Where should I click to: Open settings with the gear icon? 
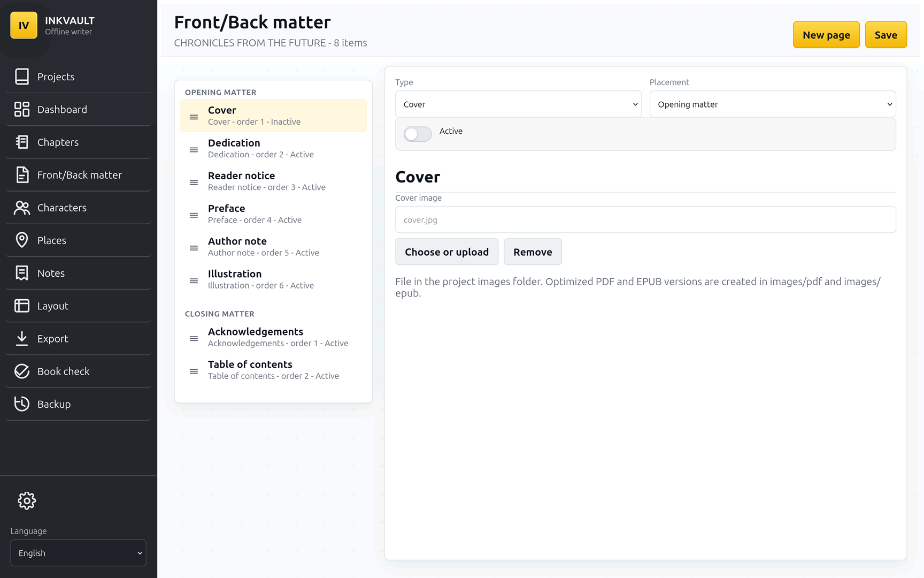click(x=27, y=500)
